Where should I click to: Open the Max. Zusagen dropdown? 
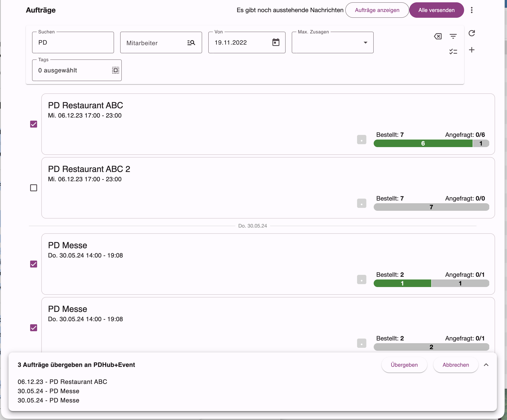[333, 42]
